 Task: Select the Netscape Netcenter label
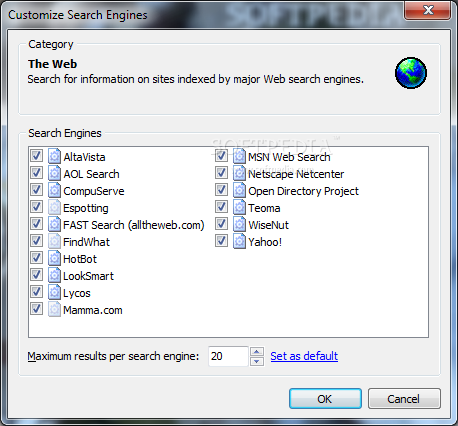coord(296,174)
